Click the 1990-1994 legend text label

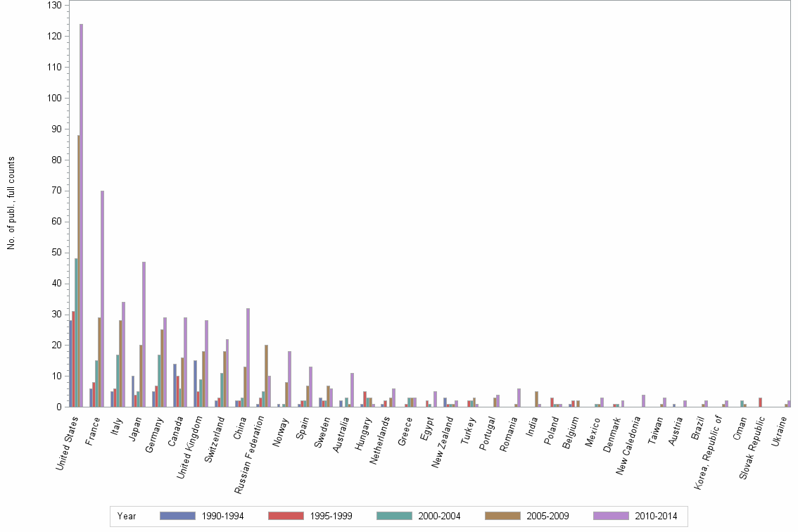[222, 516]
